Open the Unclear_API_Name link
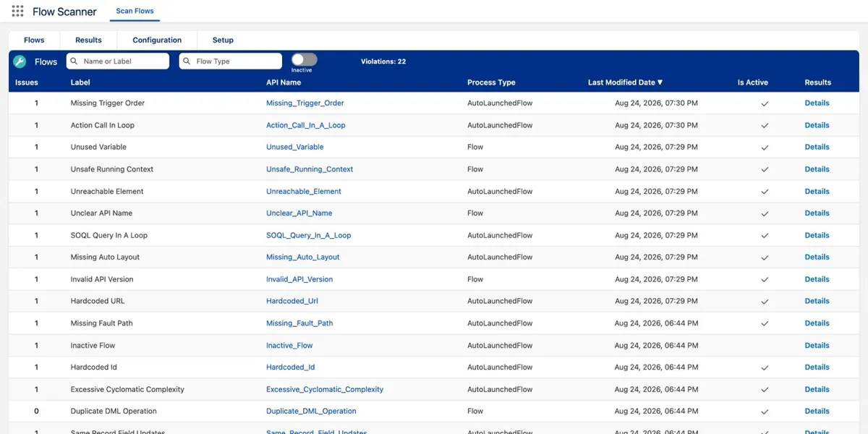The width and height of the screenshot is (868, 434). [x=299, y=213]
